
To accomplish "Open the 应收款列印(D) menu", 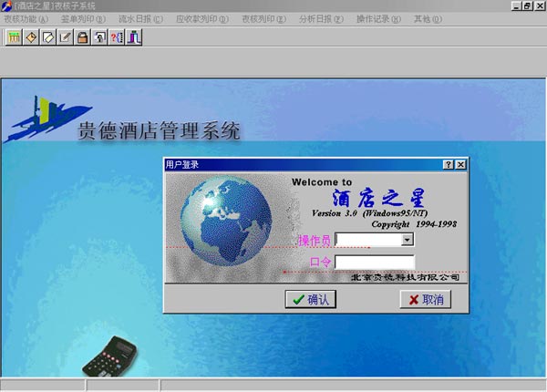I will (202, 19).
